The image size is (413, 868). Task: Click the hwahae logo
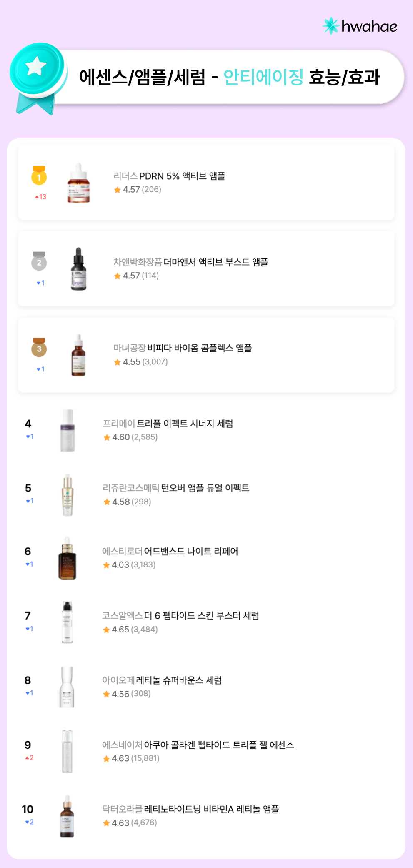360,26
